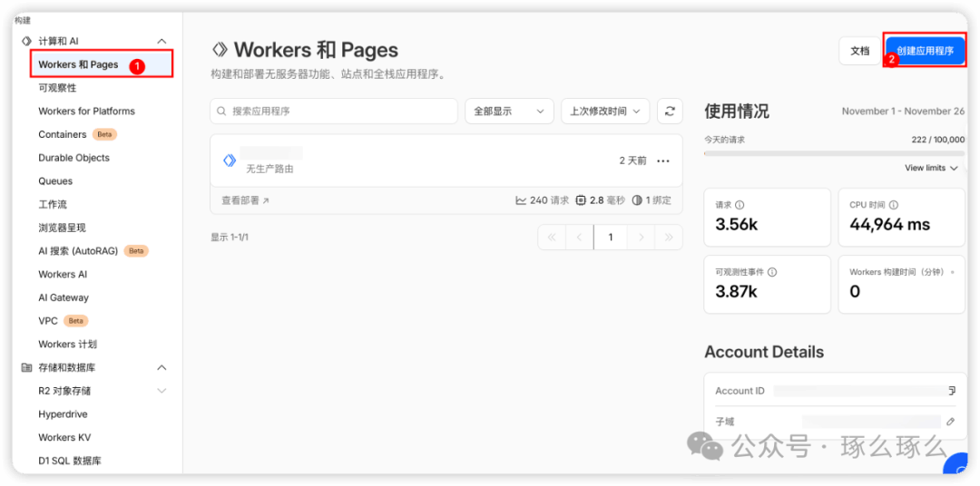The image size is (980, 486).
Task: Select Workers 和 Pages in the sidebar
Action: pyautogui.click(x=79, y=64)
